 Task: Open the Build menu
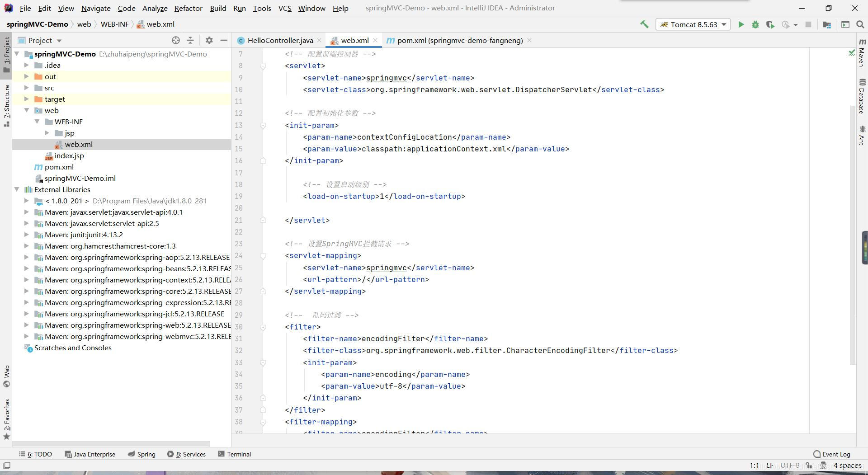coord(218,8)
